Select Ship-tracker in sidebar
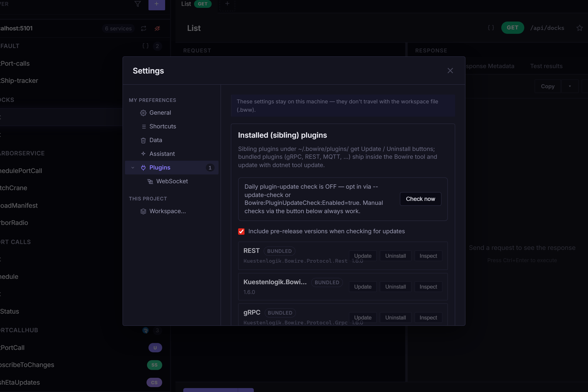 click(x=85, y=81)
